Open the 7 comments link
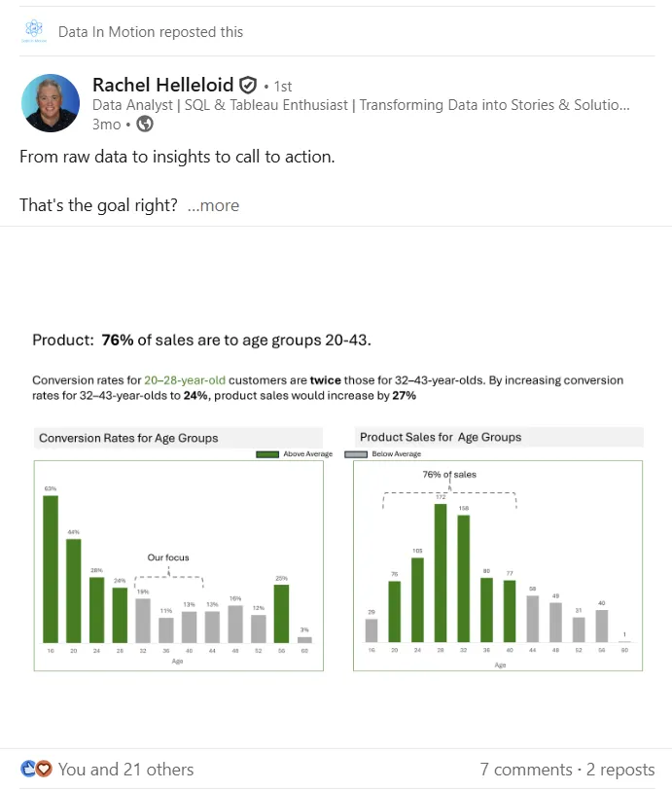This screenshot has height=790, width=672. click(x=526, y=770)
